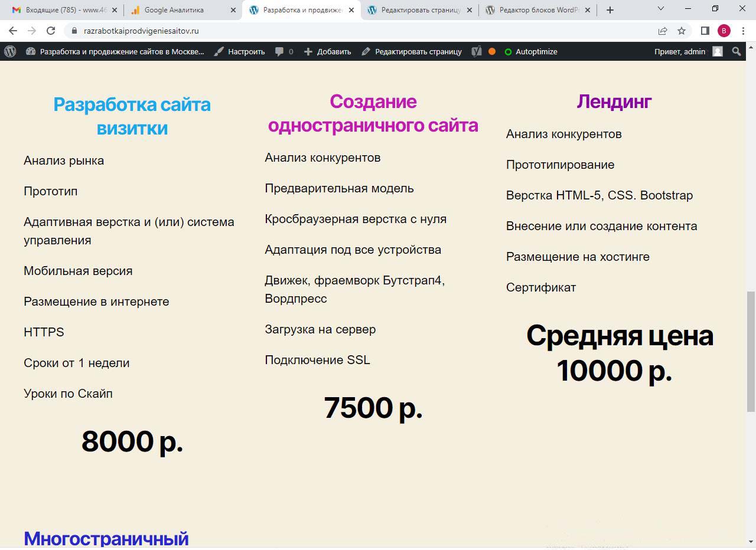Open the Добавить menu in admin bar

click(x=327, y=51)
